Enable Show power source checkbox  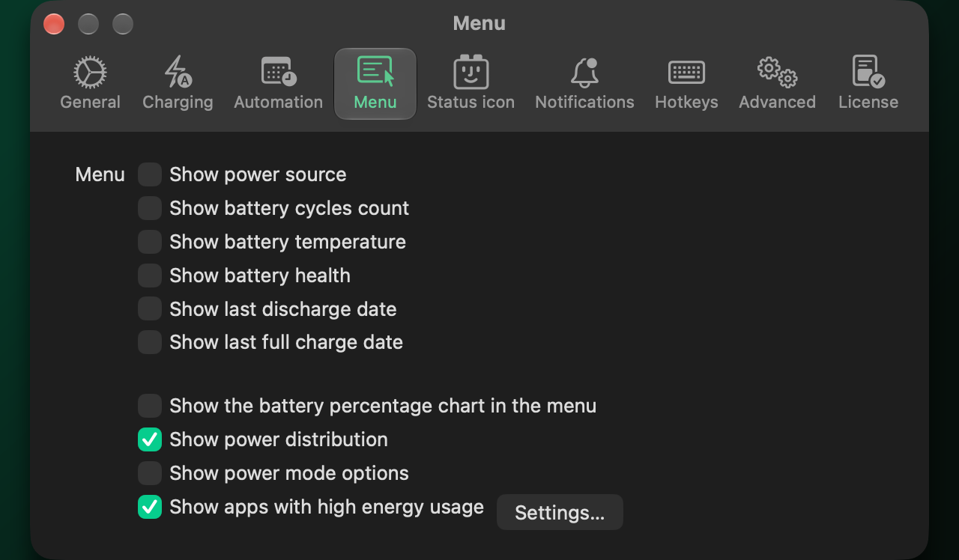[150, 174]
